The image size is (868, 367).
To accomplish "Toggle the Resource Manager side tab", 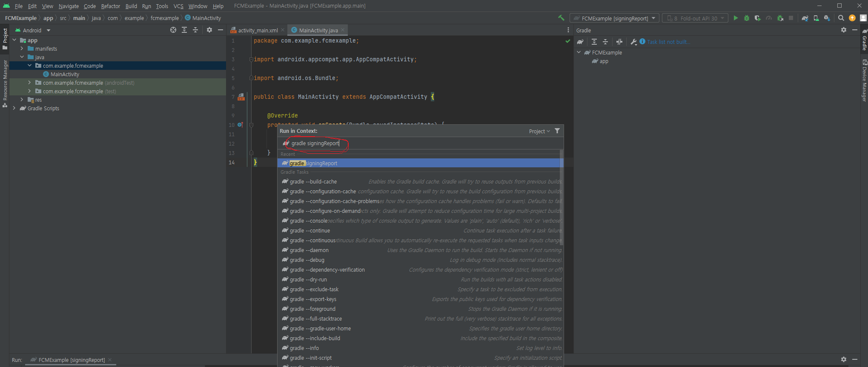I will [5, 83].
